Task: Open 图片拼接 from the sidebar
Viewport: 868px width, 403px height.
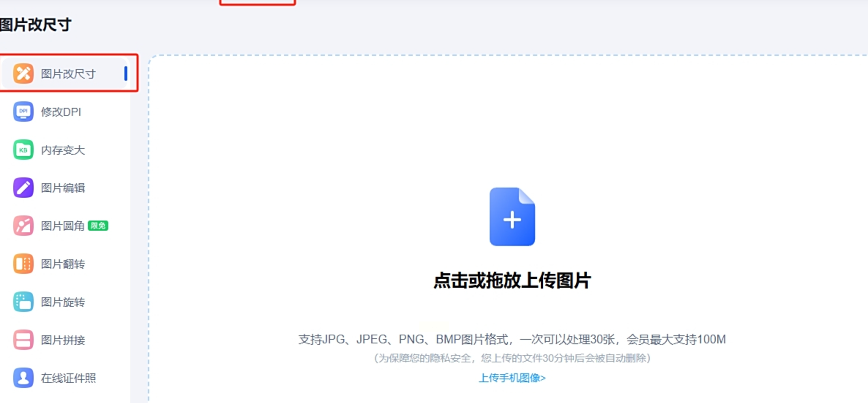Action: 63,340
